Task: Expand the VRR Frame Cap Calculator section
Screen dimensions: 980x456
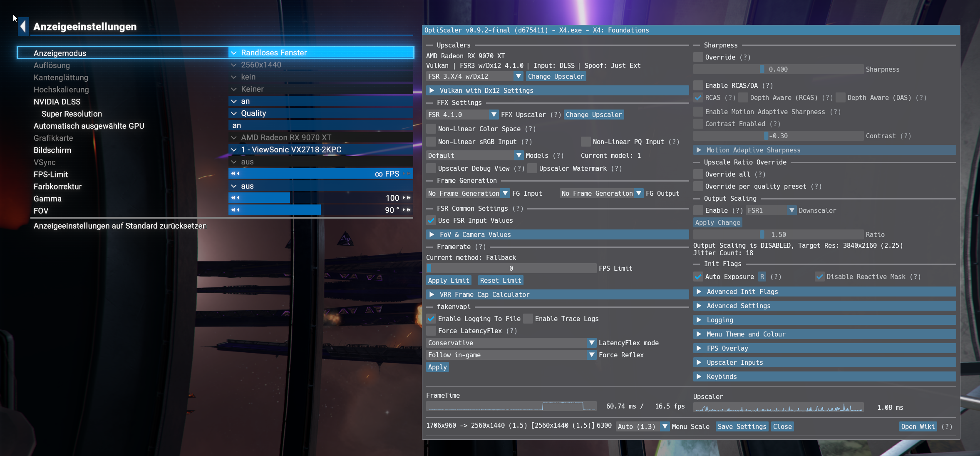Action: [558, 294]
